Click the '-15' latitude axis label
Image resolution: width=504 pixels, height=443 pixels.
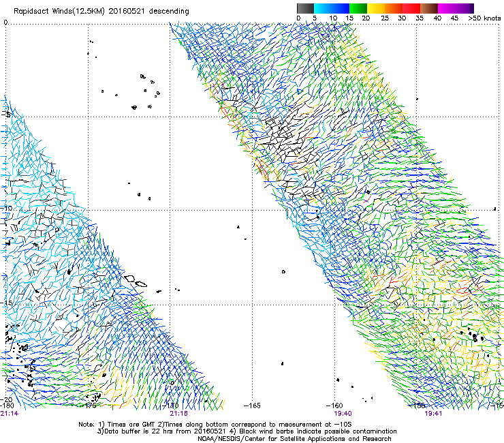point(6,303)
